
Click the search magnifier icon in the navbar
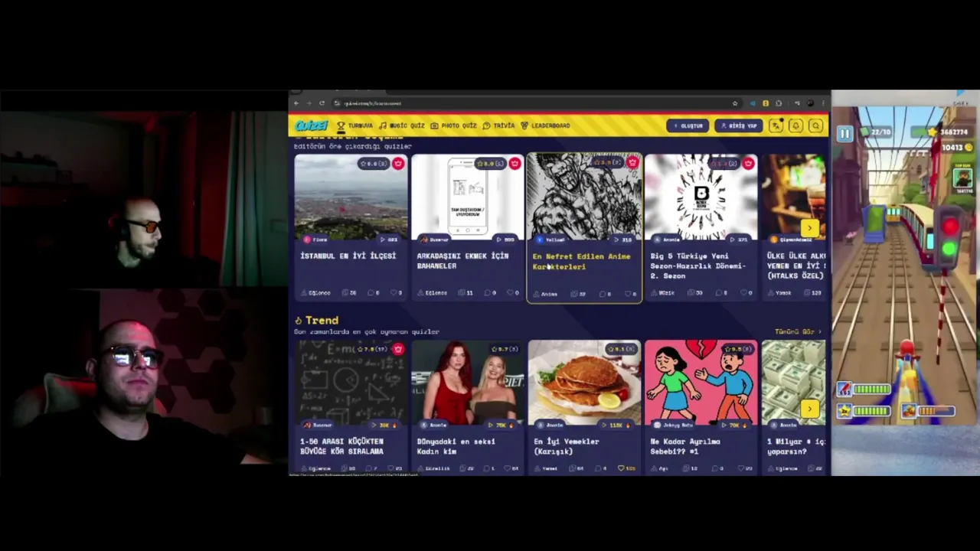point(816,126)
